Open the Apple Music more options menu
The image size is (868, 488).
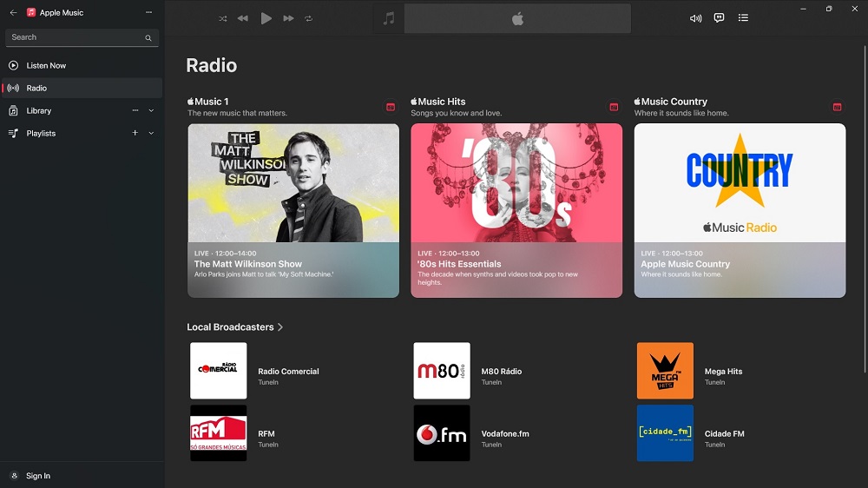(149, 12)
